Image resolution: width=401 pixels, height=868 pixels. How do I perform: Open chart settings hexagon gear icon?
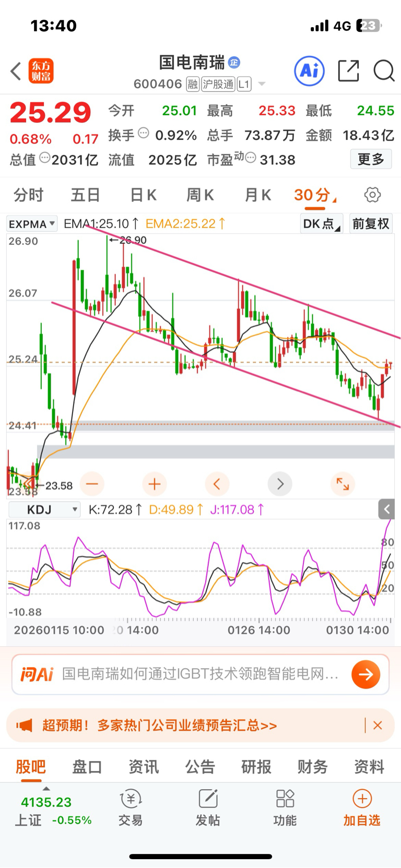[372, 195]
